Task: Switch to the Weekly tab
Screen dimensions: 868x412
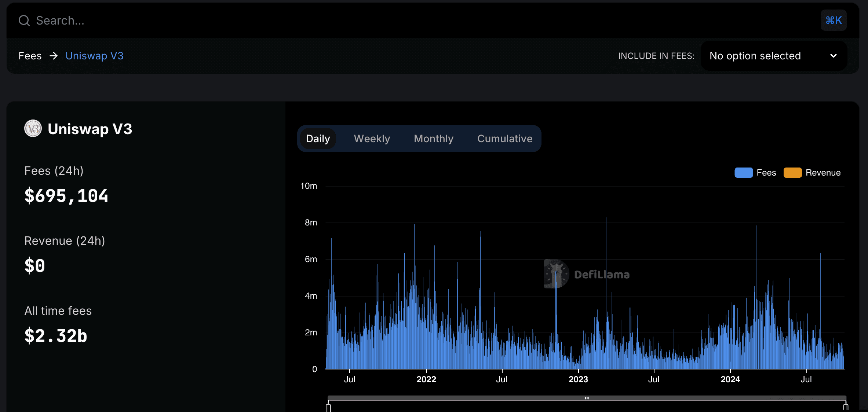Action: point(372,139)
